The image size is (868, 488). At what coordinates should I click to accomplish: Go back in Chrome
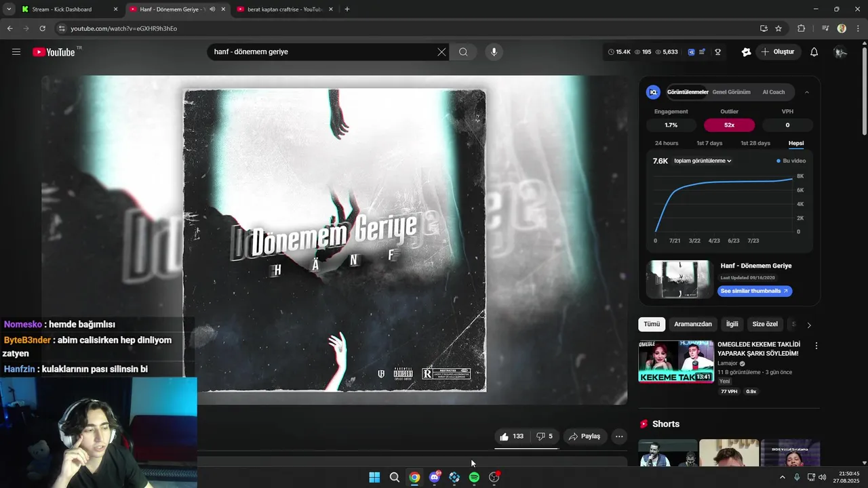[x=9, y=28]
